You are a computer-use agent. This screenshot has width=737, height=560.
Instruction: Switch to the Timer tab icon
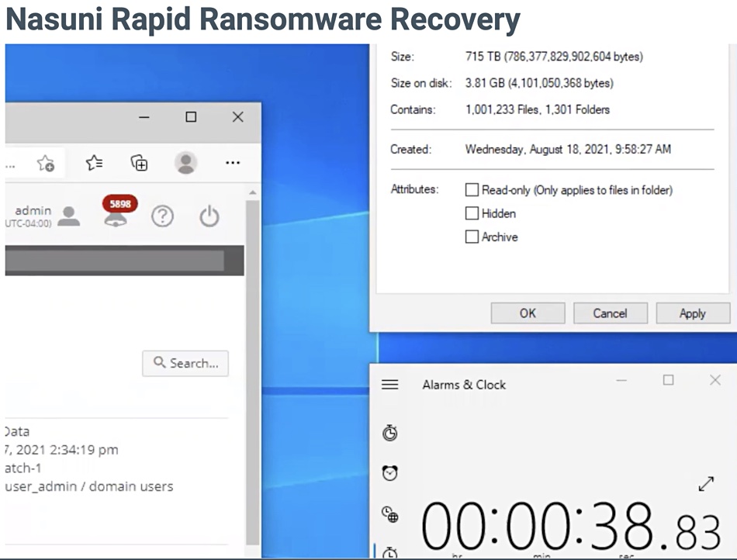coord(389,433)
